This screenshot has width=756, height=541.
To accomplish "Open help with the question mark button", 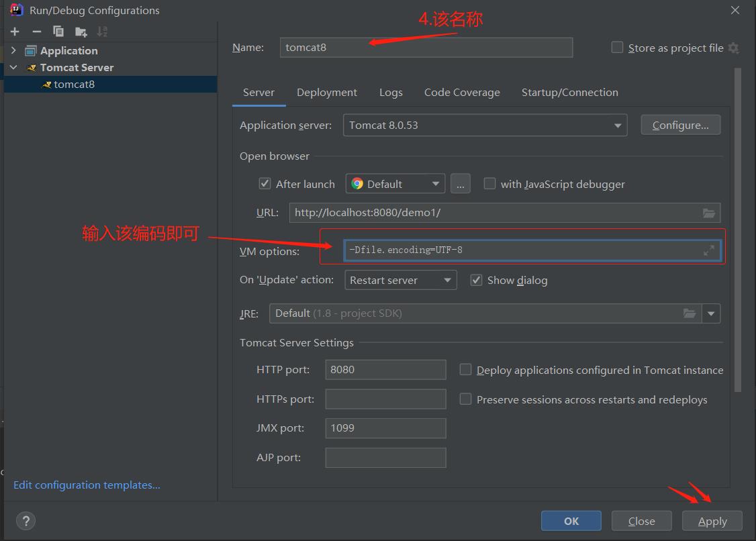I will [x=26, y=521].
